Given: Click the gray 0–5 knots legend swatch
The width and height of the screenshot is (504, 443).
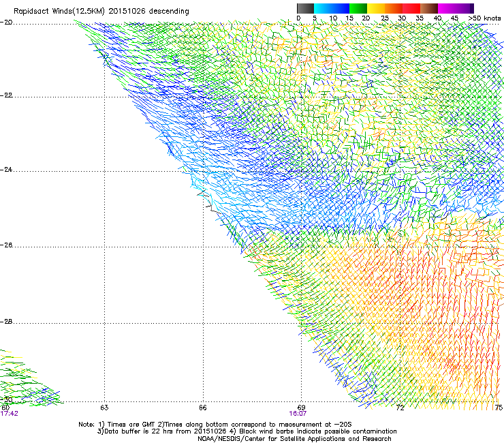Looking at the screenshot, I should click(305, 8).
